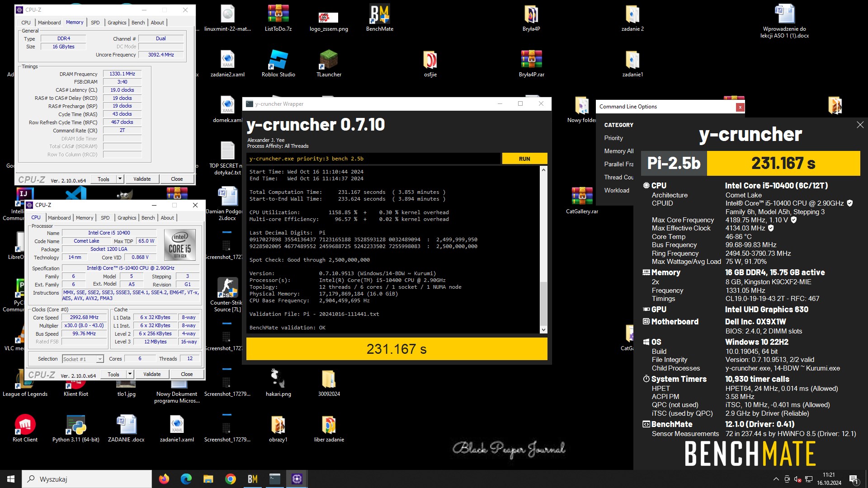Open the zadanie1.xaml file icon
Viewport: 868px width, 488px height.
(177, 428)
